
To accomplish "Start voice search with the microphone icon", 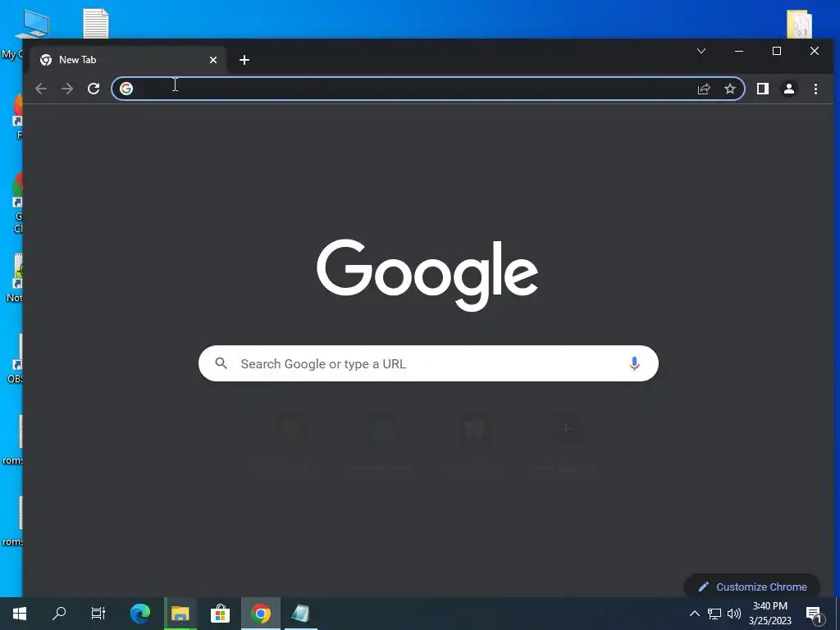I will (634, 363).
